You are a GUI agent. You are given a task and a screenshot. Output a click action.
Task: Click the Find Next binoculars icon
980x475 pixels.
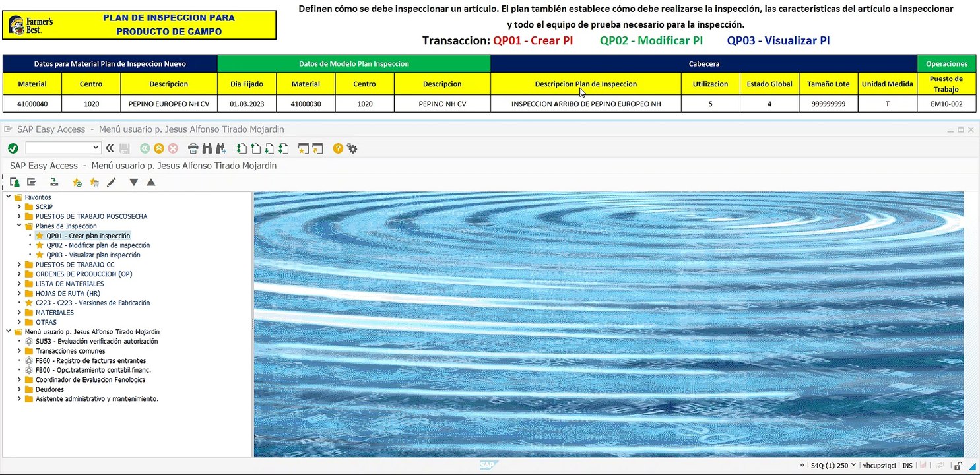click(x=220, y=148)
